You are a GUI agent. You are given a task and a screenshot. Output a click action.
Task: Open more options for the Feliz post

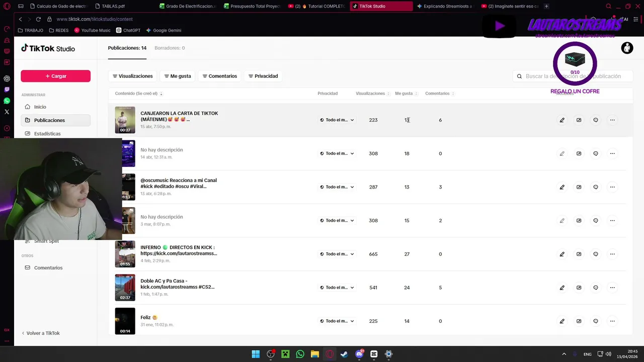click(612, 321)
